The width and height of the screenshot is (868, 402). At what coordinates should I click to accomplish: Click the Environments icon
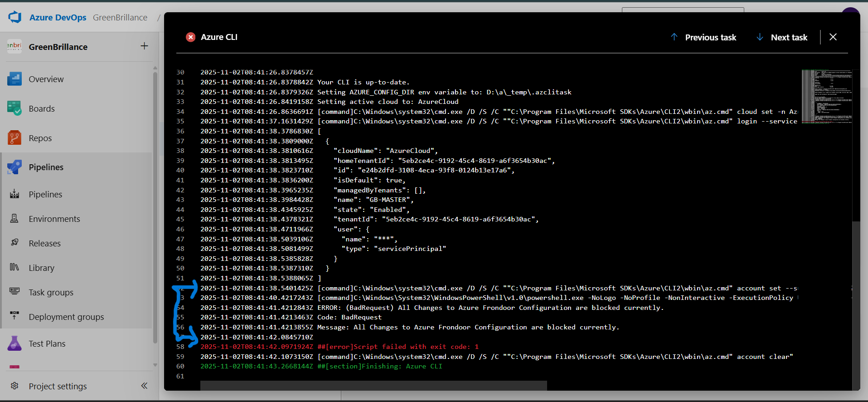[15, 219]
